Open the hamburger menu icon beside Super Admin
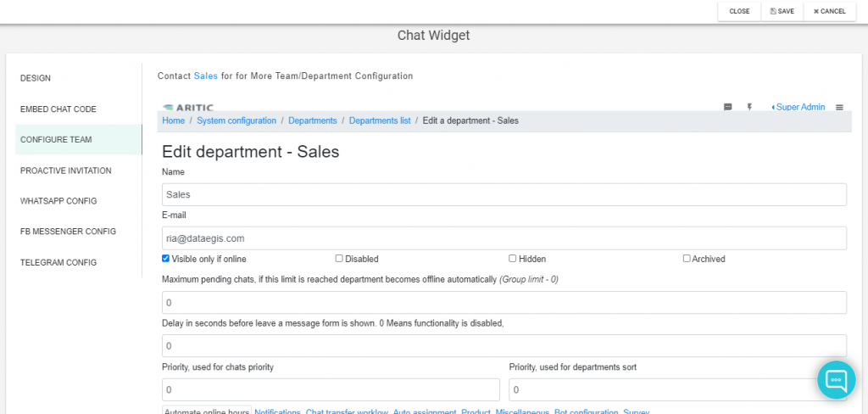The image size is (868, 414). 839,107
